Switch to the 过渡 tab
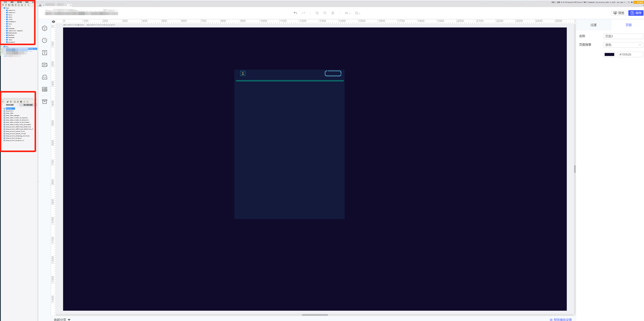The image size is (644, 321). [x=593, y=25]
